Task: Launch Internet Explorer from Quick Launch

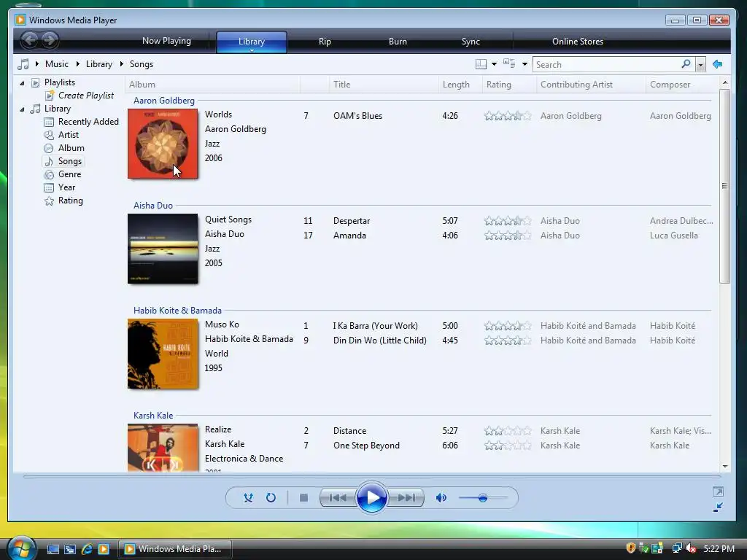Action: (x=87, y=549)
